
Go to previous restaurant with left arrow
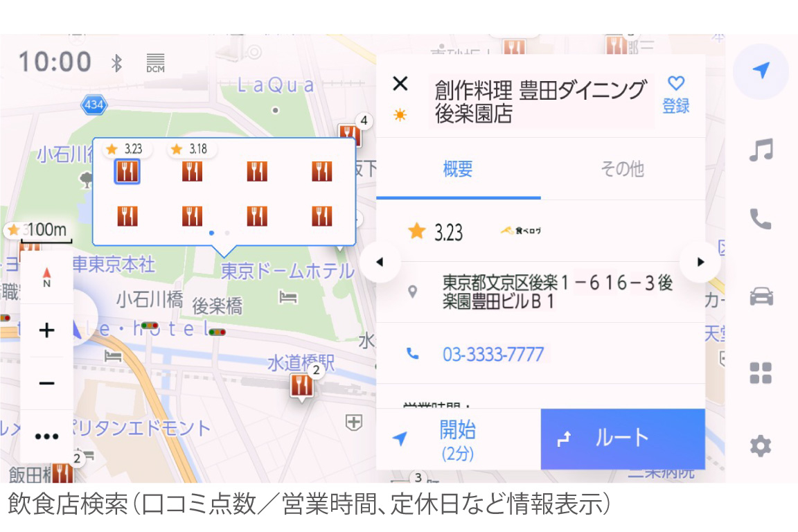coord(380,262)
